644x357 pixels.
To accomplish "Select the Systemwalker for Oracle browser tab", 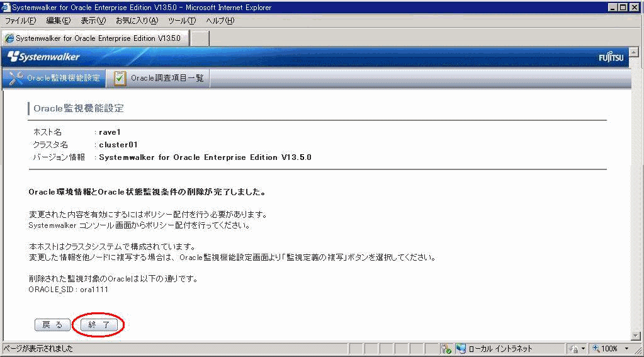I will pos(95,38).
